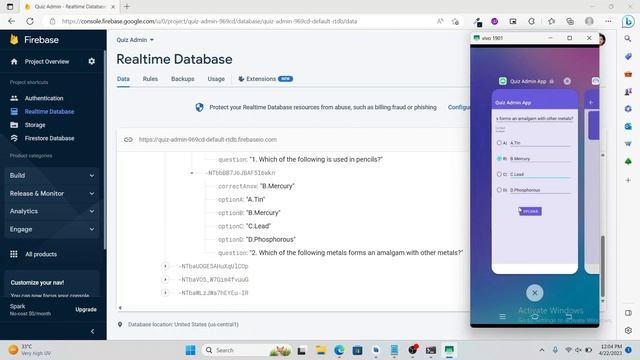The height and width of the screenshot is (360, 640).
Task: Open browser menu three dots
Action: [x=608, y=21]
